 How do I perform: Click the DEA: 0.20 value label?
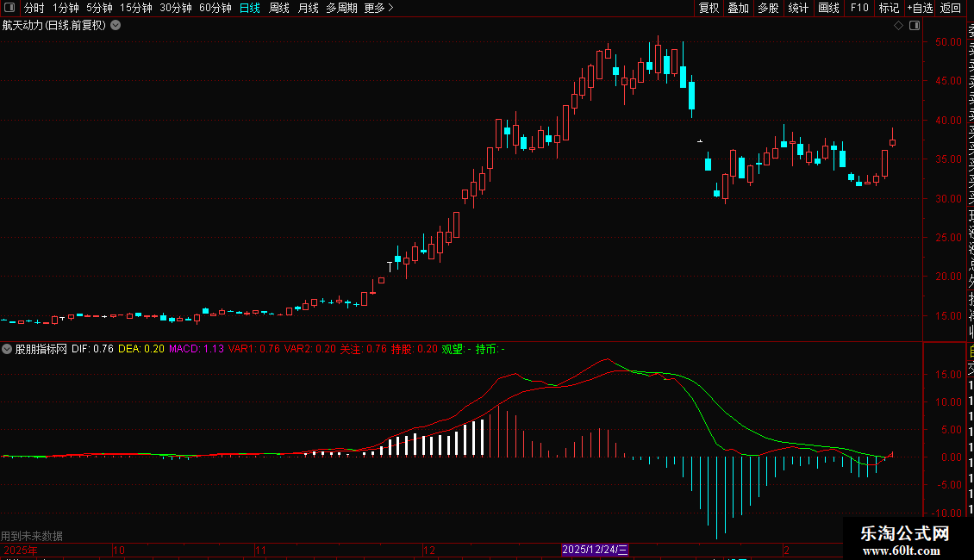pyautogui.click(x=141, y=349)
